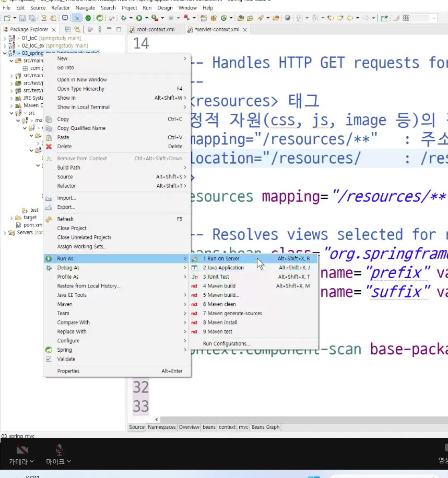This screenshot has height=478, width=448.
Task: Toggle Link with Editor in Package Explorer
Action: (x=77, y=29)
